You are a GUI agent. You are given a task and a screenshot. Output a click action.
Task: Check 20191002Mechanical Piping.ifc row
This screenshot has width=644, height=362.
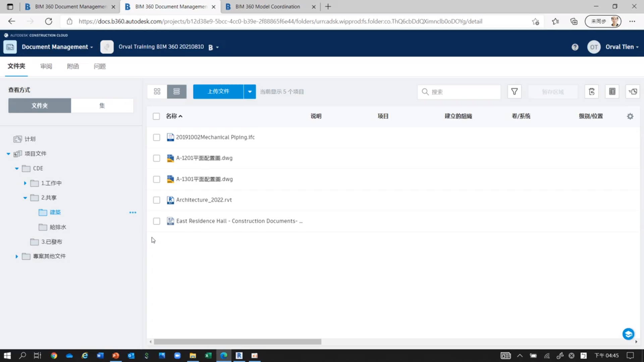coord(157,137)
